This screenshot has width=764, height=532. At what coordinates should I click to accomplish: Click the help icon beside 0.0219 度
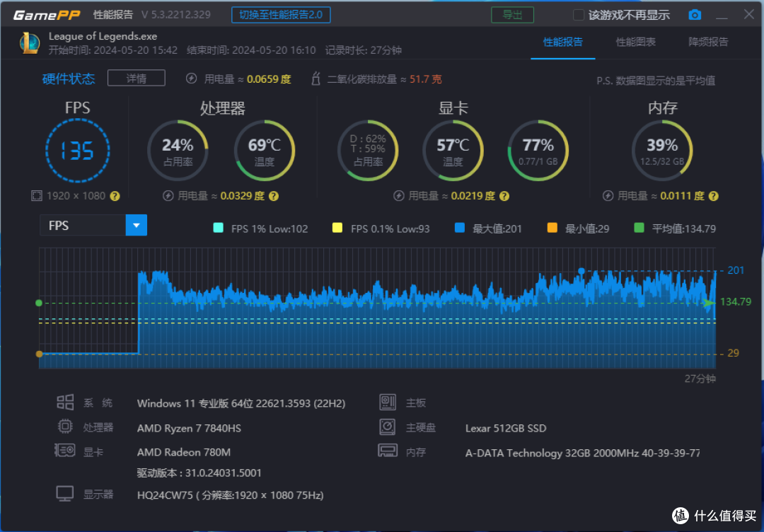(x=504, y=196)
